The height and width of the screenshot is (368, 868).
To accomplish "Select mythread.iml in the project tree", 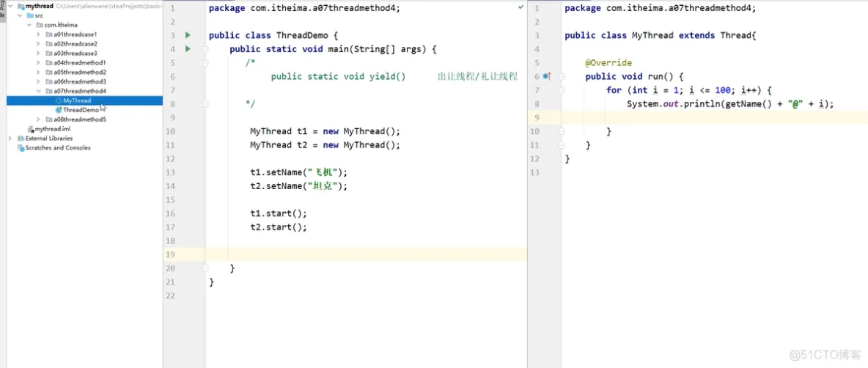I will (x=53, y=129).
